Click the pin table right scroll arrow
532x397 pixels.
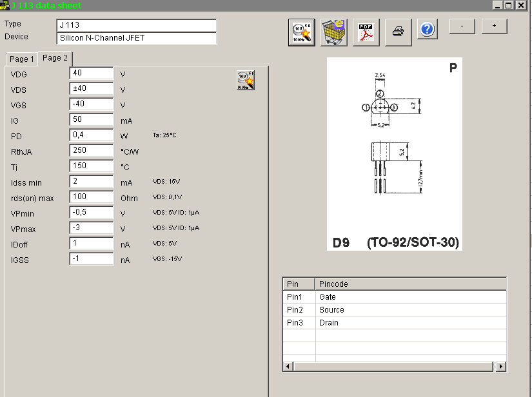point(501,367)
